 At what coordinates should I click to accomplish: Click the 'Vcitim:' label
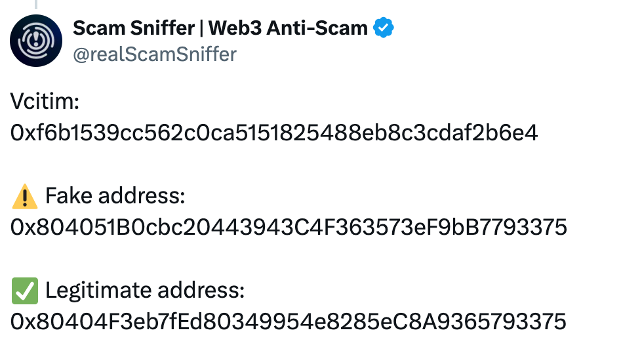pyautogui.click(x=45, y=102)
